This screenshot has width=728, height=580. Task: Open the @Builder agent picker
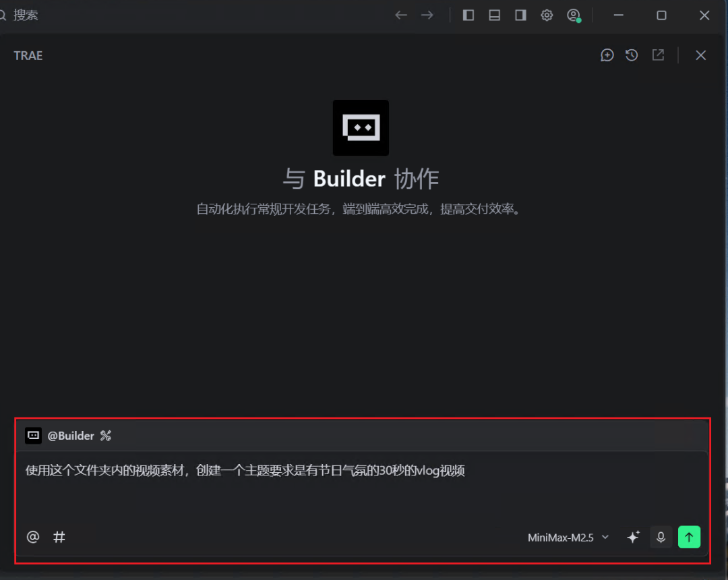pos(71,436)
